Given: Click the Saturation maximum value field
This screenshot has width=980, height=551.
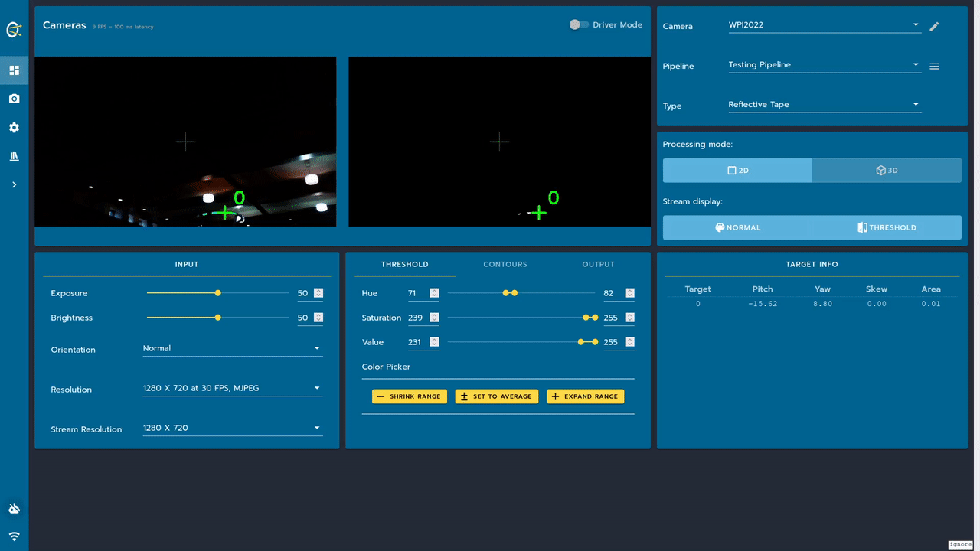Looking at the screenshot, I should [619, 318].
